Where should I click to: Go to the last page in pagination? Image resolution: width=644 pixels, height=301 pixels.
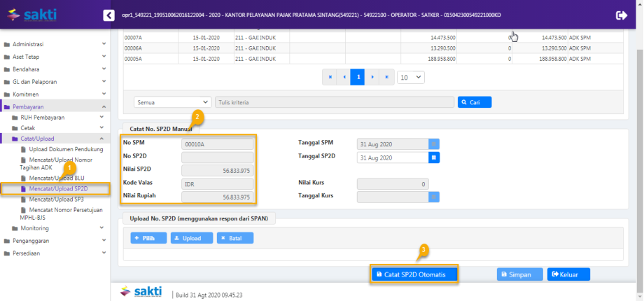point(386,76)
